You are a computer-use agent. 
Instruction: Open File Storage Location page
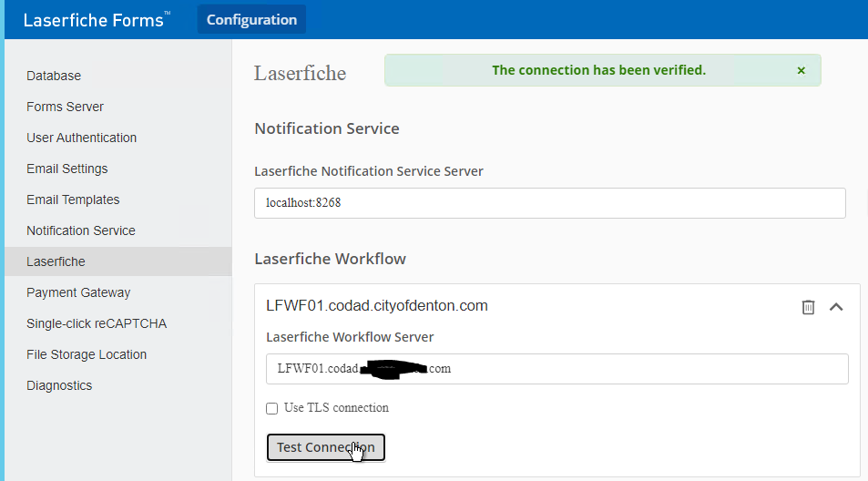(x=87, y=354)
